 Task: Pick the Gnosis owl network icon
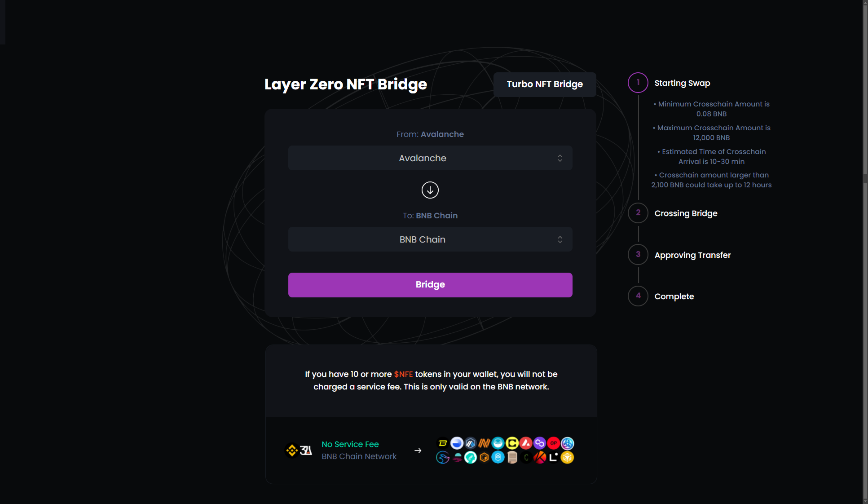point(498,443)
